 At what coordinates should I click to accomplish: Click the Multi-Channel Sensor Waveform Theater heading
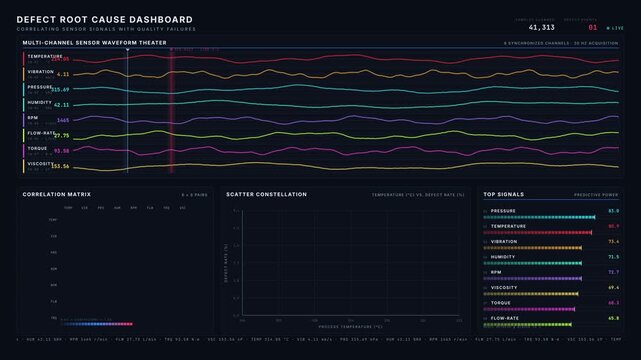coord(94,42)
